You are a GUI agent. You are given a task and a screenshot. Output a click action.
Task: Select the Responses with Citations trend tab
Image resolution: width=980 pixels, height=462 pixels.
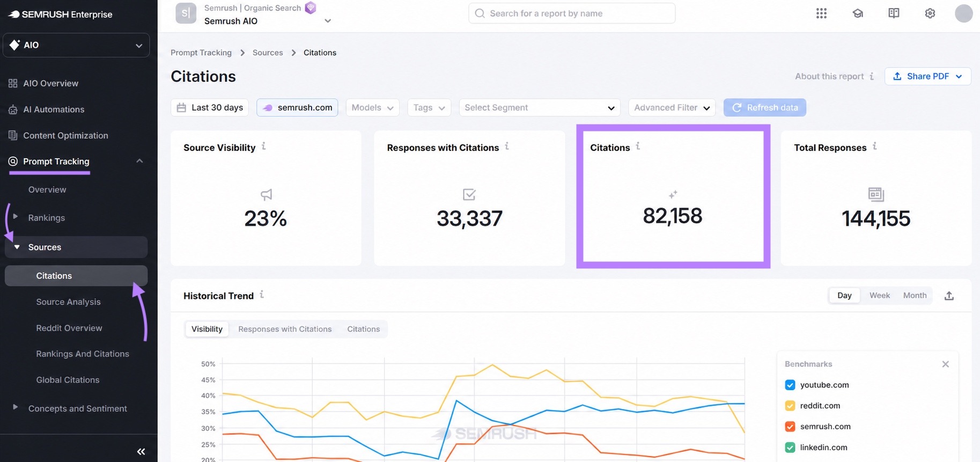pos(285,329)
